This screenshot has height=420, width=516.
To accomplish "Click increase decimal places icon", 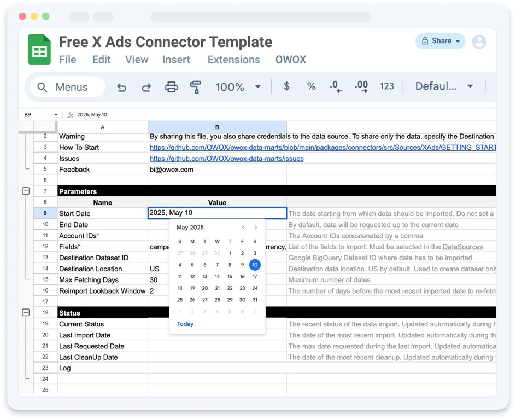I will pos(361,86).
